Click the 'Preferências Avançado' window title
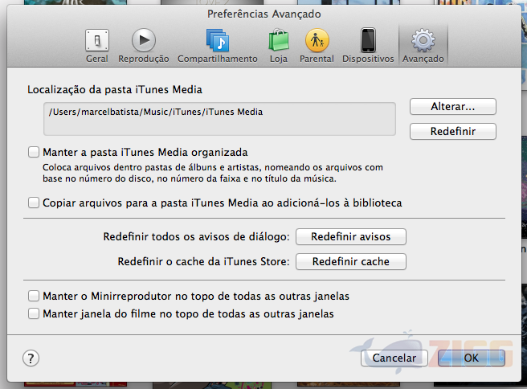This screenshot has height=389, width=527. pyautogui.click(x=264, y=14)
